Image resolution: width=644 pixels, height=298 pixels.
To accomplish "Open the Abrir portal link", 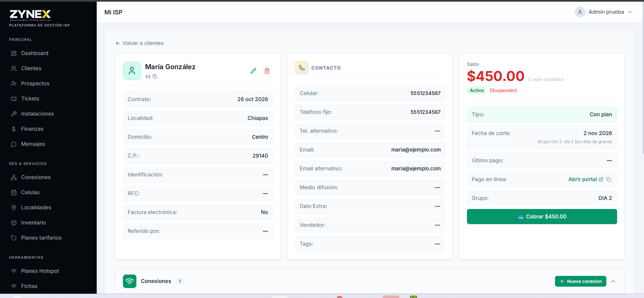I will click(x=586, y=180).
